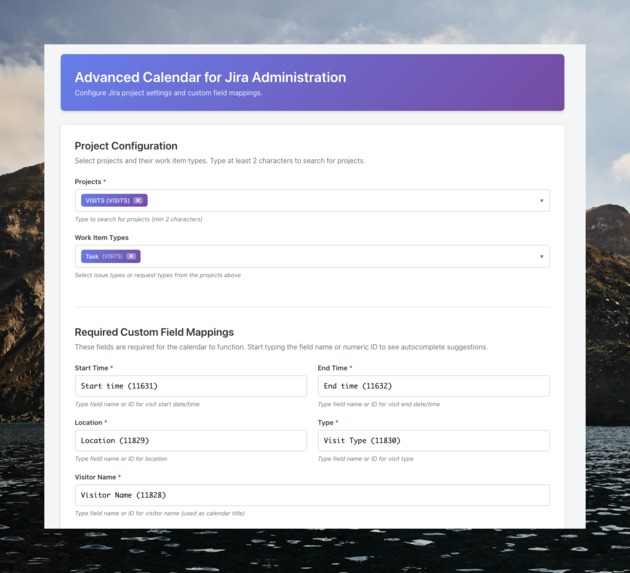Click the Work Item Types label
The height and width of the screenshot is (573, 630).
tap(102, 237)
